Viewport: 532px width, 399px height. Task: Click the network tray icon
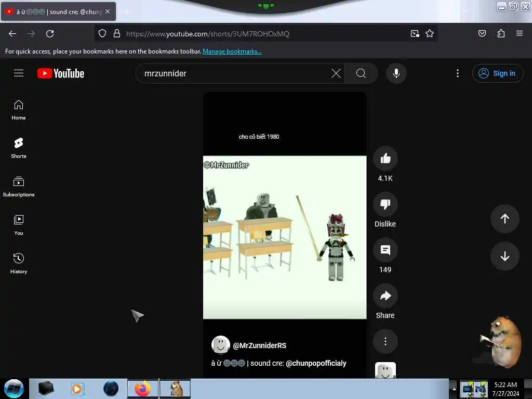(467, 389)
